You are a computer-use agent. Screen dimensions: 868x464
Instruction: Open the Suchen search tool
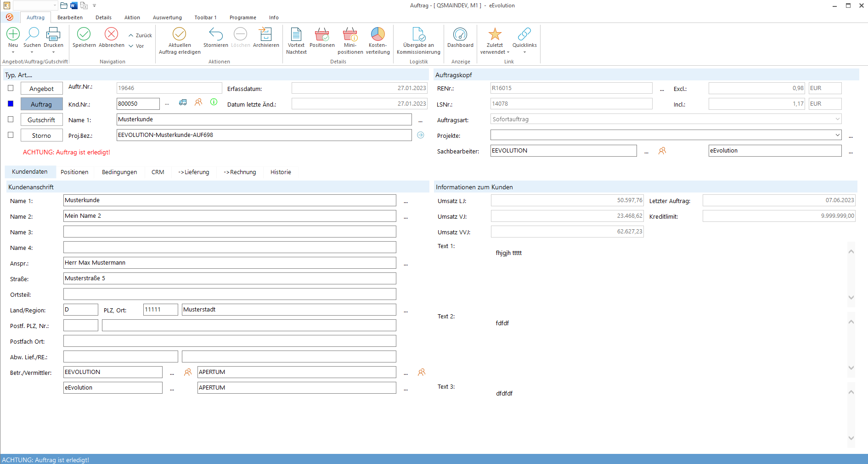click(x=32, y=34)
